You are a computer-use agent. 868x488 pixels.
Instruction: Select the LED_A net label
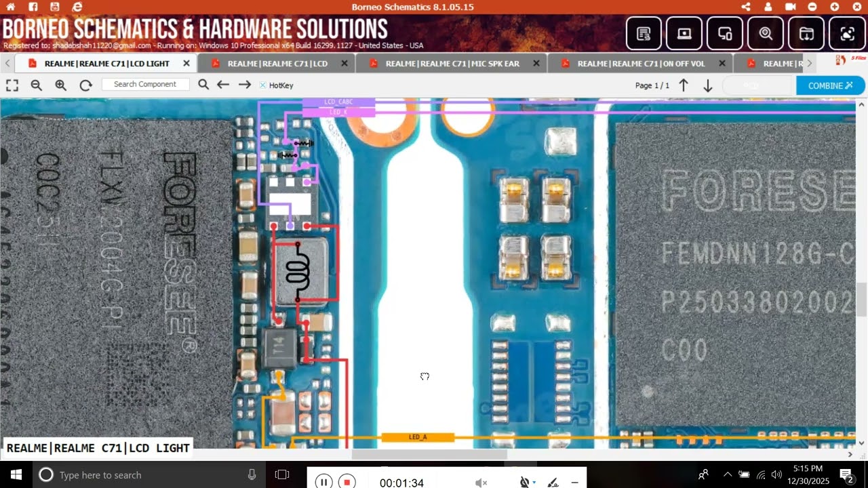[x=418, y=437]
